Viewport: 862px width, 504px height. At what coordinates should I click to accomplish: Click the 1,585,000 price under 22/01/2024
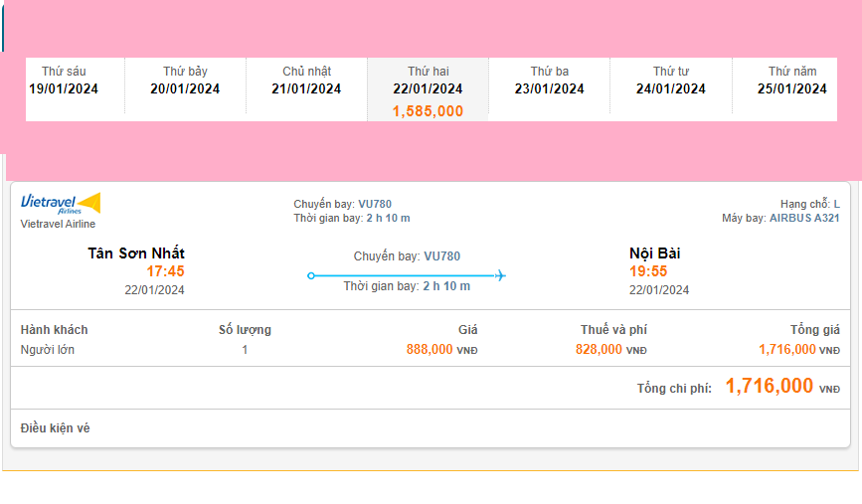[x=428, y=111]
